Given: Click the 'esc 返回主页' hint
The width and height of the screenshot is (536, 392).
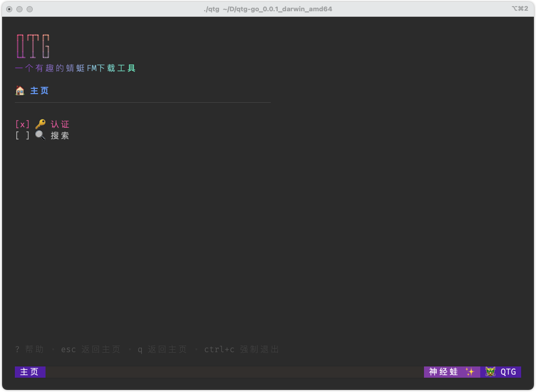Looking at the screenshot, I should coord(91,349).
